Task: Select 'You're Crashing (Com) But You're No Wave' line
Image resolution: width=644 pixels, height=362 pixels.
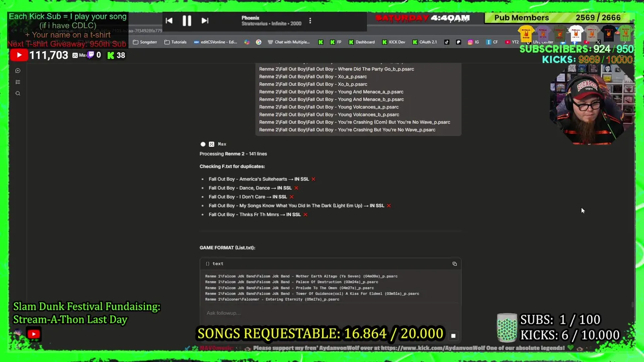Action: point(355,122)
